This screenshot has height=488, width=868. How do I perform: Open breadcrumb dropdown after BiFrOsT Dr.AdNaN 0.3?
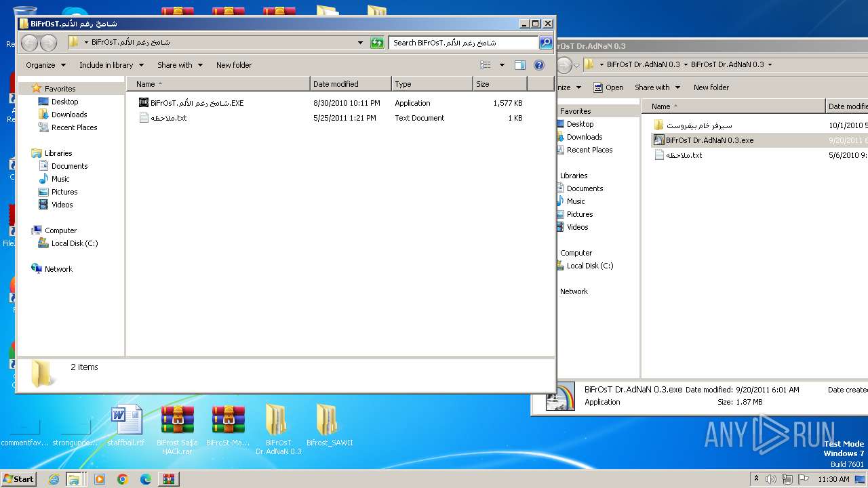[770, 65]
